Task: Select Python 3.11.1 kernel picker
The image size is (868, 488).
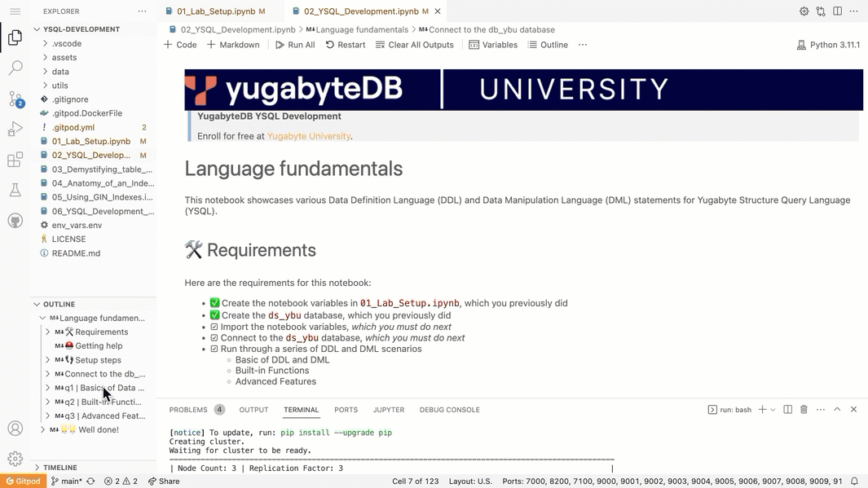Action: [x=828, y=45]
